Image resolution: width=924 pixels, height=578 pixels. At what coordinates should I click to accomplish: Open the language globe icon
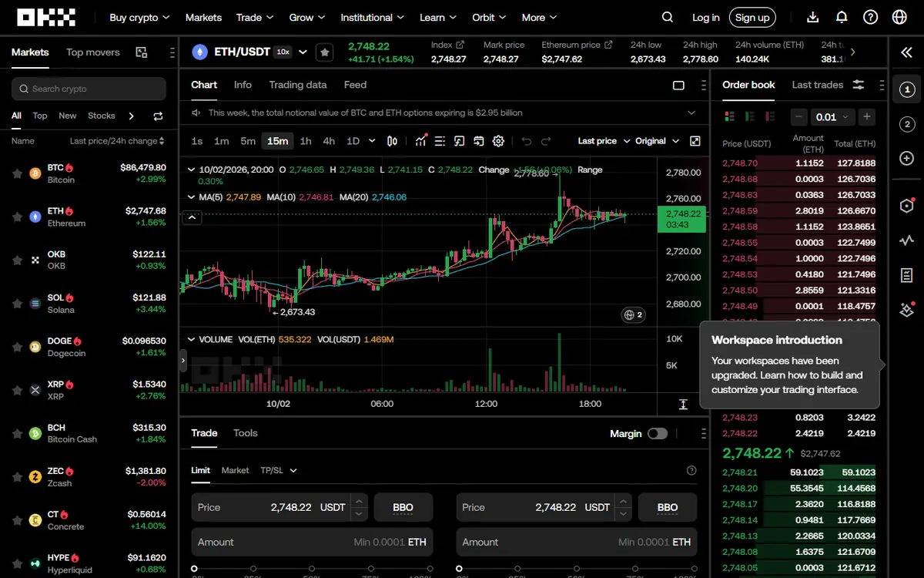click(x=899, y=17)
